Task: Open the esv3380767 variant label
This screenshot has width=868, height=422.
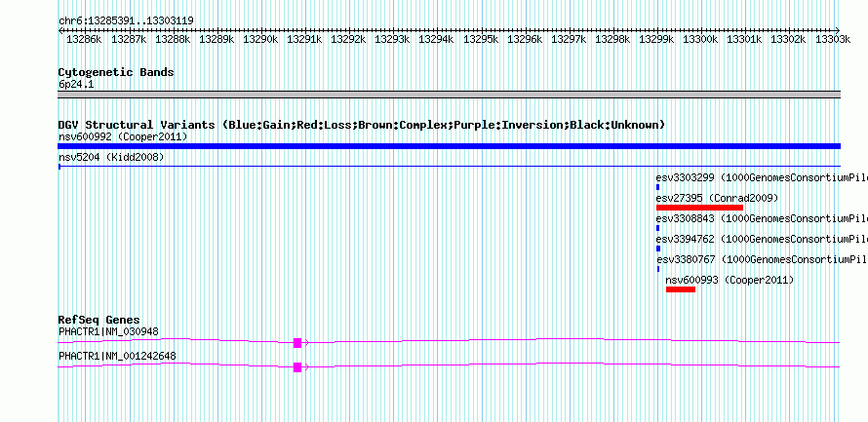Action: pos(763,259)
